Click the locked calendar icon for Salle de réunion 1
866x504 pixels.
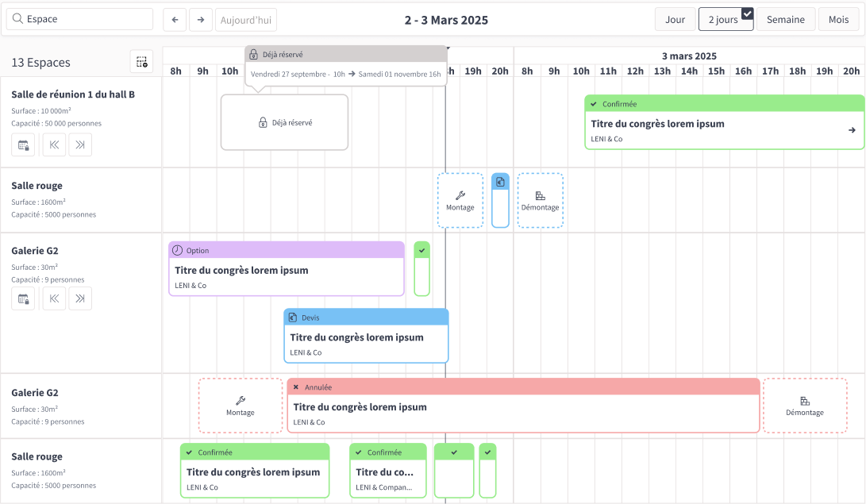(23, 144)
